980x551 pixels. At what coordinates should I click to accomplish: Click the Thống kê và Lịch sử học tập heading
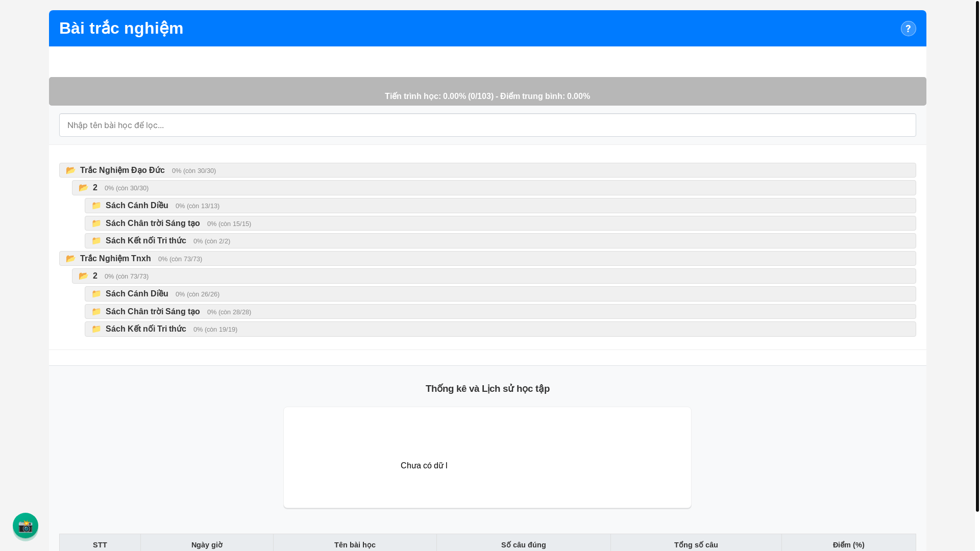[487, 389]
